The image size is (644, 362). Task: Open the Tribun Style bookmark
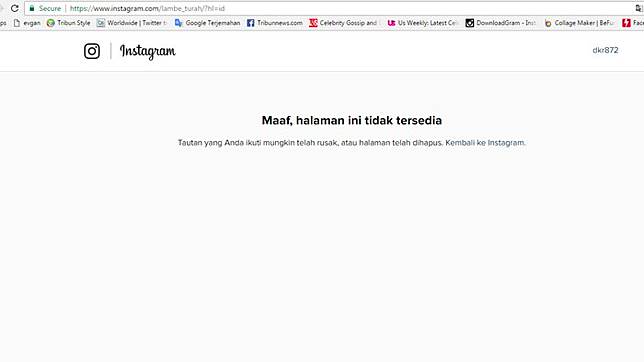point(69,23)
